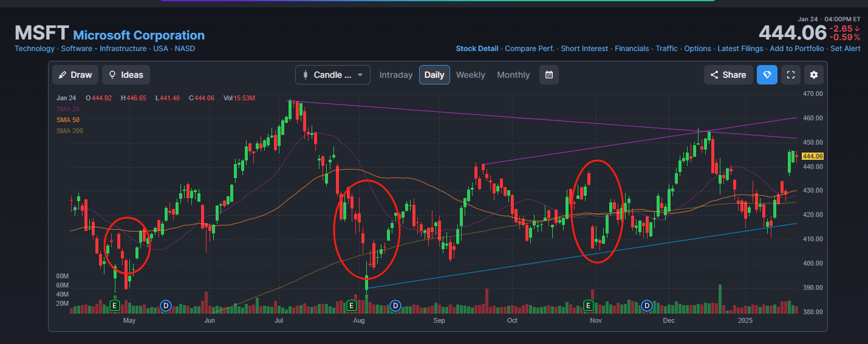This screenshot has width=868, height=344.
Task: Toggle fullscreen chart icon
Action: [x=791, y=75]
